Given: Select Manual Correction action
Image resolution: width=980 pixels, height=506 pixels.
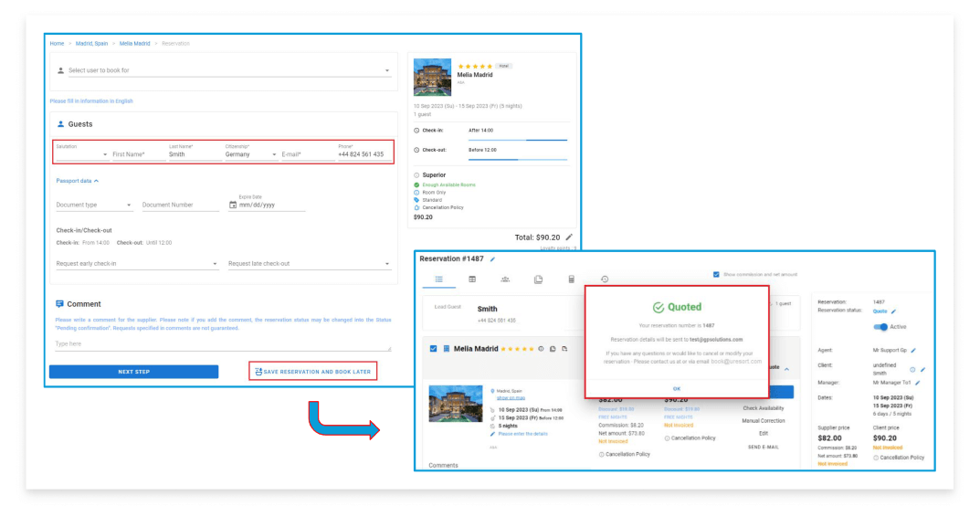Looking at the screenshot, I should tap(764, 420).
